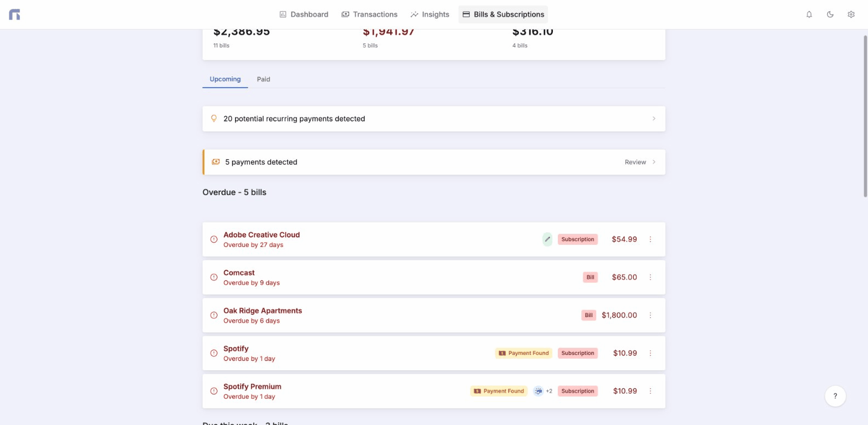868x425 pixels.
Task: Click the overdue alert icon beside Spotify Premium
Action: tap(214, 391)
